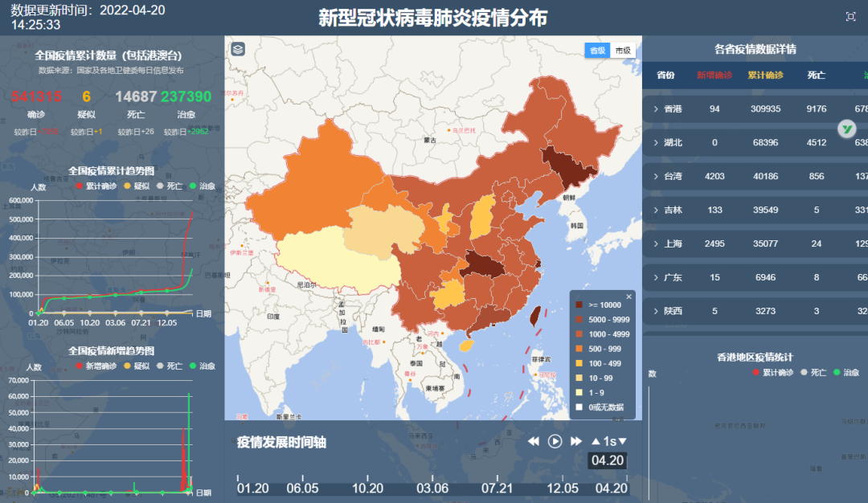This screenshot has width=868, height=503.
Task: Click the timeline rewind double-arrow icon
Action: click(533, 441)
